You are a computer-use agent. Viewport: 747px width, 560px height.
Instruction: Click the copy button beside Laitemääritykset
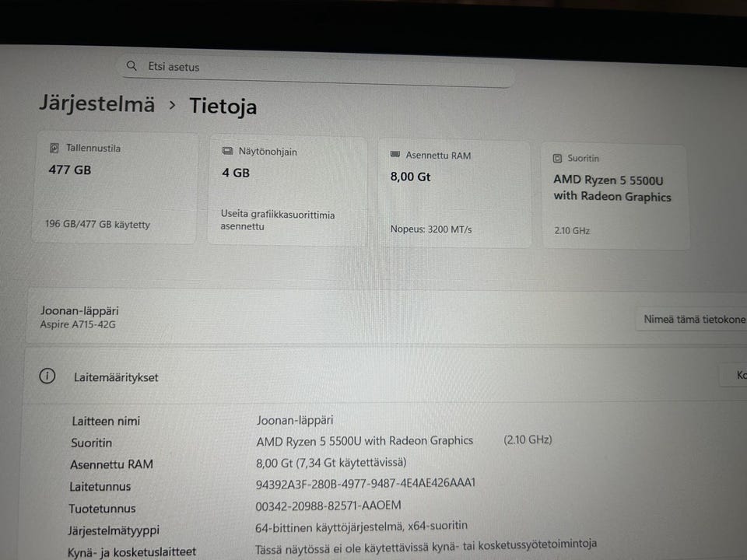(735, 375)
